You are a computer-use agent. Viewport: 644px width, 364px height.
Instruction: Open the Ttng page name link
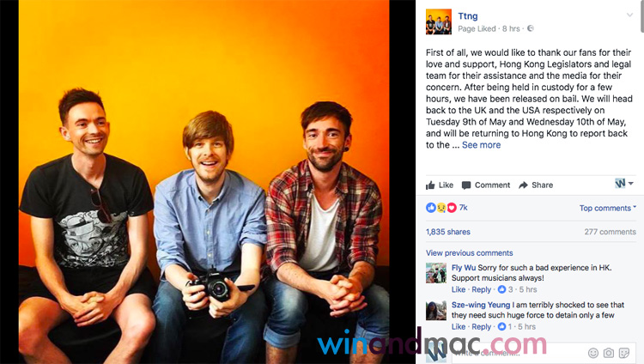[468, 16]
